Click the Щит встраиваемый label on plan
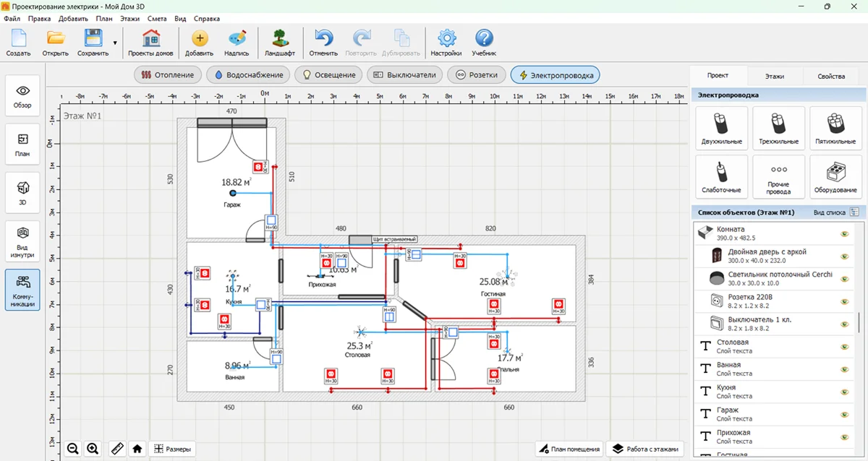The width and height of the screenshot is (868, 461). click(x=395, y=238)
